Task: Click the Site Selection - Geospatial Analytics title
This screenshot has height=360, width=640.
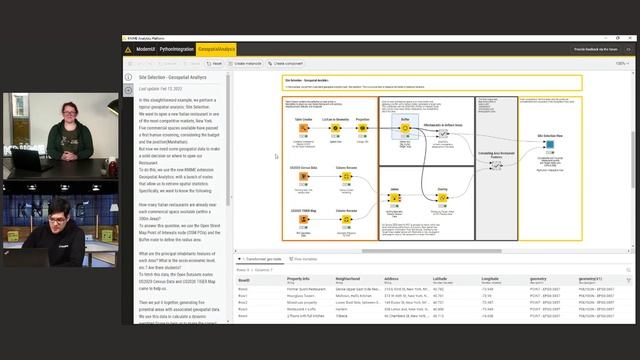Action: point(172,77)
